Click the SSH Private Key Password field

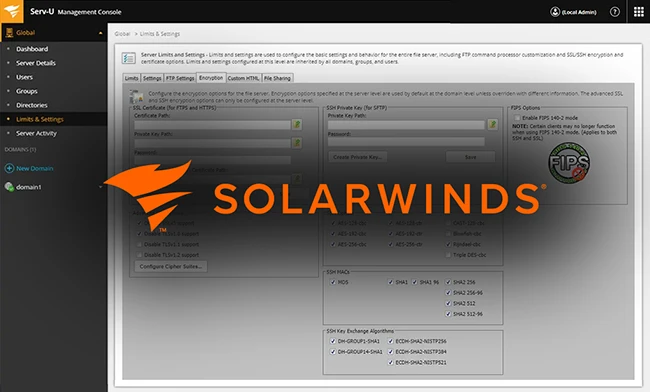(406, 142)
